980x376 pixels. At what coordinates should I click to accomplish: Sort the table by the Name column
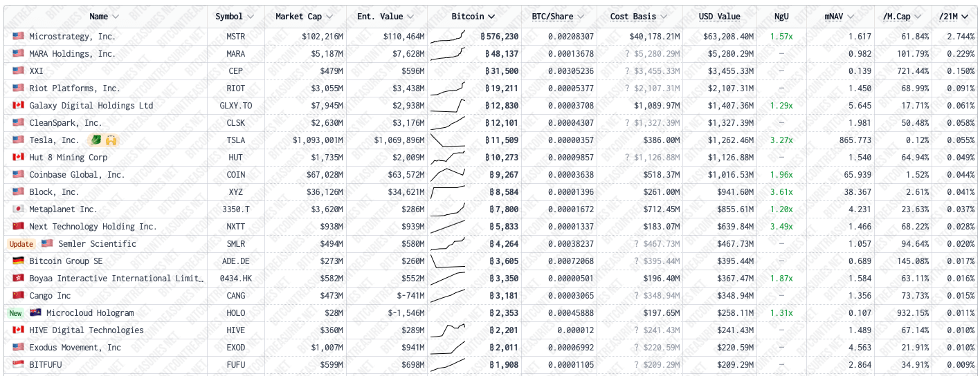pos(105,17)
